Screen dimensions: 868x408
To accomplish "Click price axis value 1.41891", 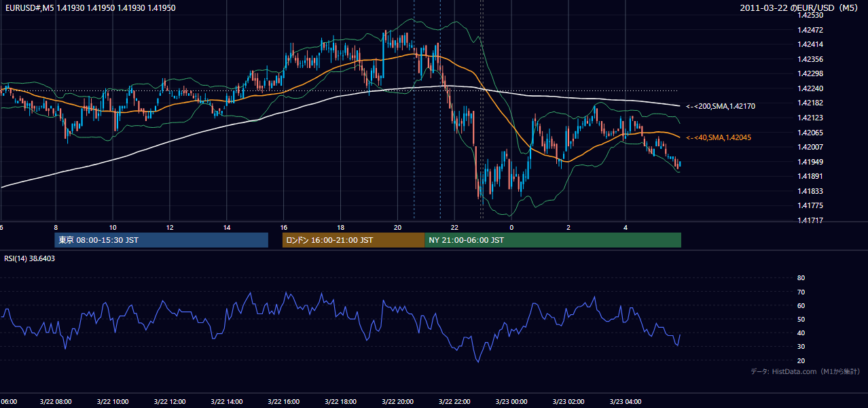I will pyautogui.click(x=811, y=176).
